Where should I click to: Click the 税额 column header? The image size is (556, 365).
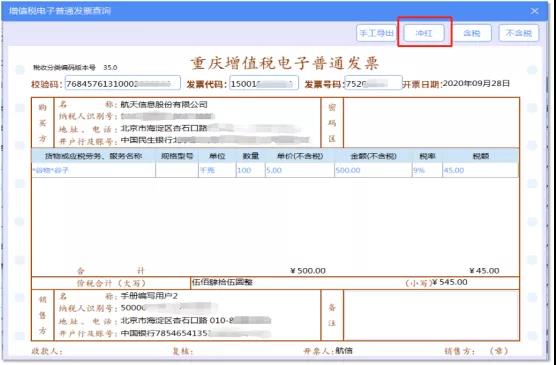[480, 156]
